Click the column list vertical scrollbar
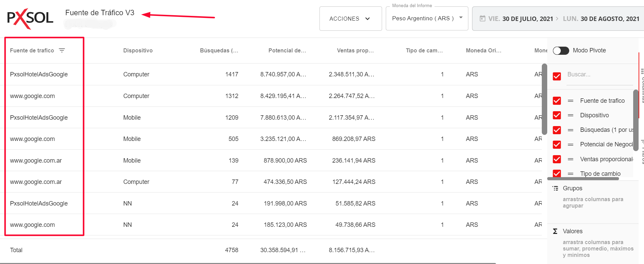Image resolution: width=644 pixels, height=264 pixels. point(636,120)
